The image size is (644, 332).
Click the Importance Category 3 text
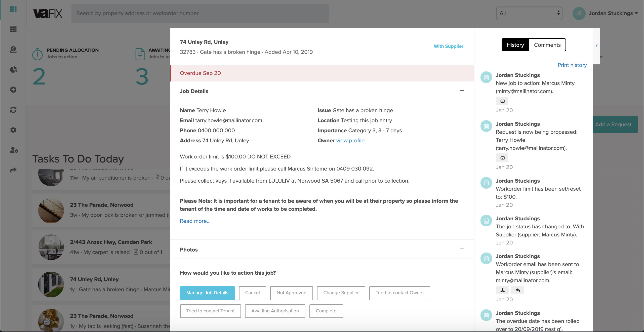pyautogui.click(x=360, y=131)
